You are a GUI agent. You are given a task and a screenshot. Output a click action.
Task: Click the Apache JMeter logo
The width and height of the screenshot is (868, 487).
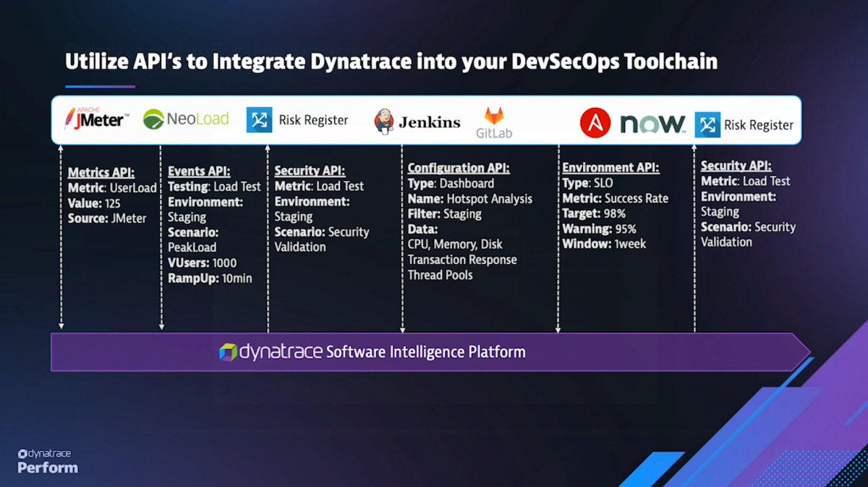pyautogui.click(x=95, y=118)
